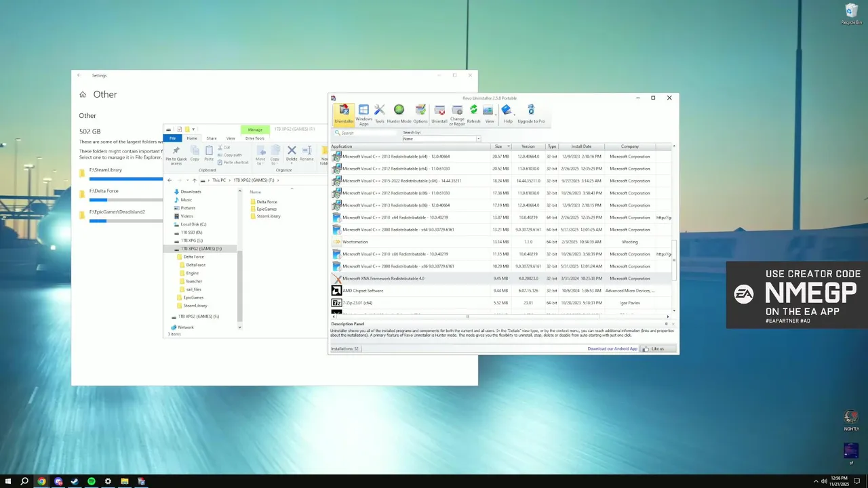Switch to Home tab in File Explorer
Image resolution: width=868 pixels, height=488 pixels.
click(192, 138)
